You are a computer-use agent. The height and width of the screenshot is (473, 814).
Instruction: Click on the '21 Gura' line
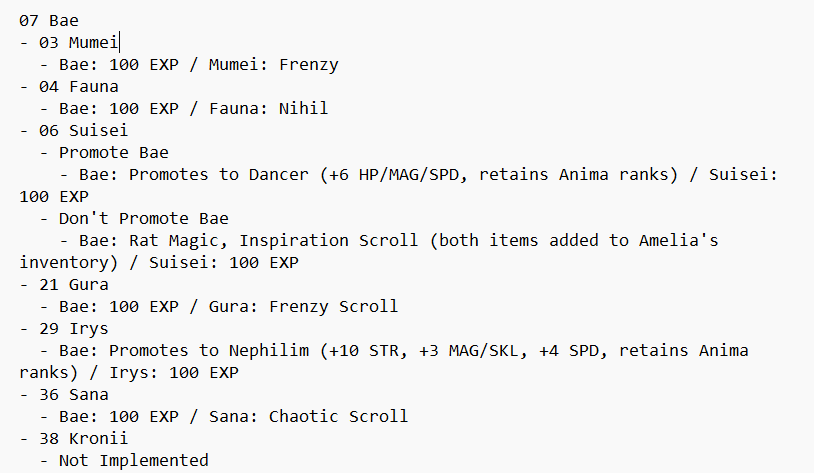tap(64, 285)
